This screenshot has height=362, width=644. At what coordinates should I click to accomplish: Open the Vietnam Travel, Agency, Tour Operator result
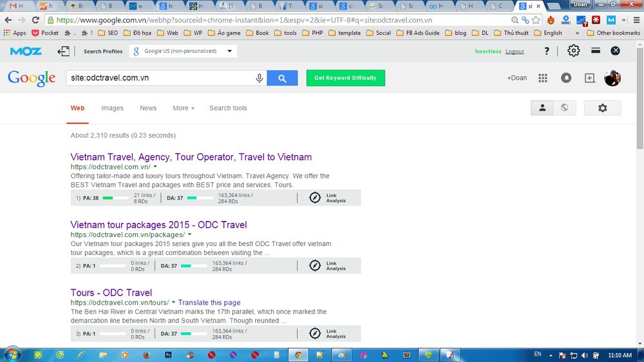191,157
